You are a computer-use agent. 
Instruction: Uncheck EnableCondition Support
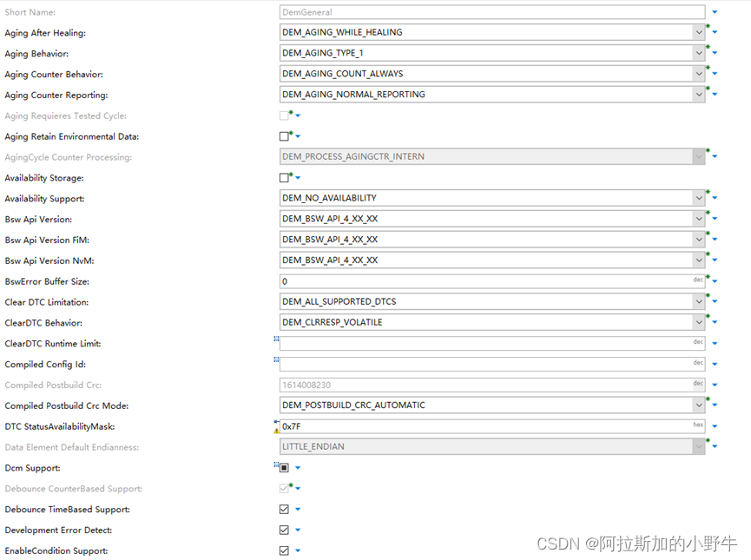tap(284, 551)
